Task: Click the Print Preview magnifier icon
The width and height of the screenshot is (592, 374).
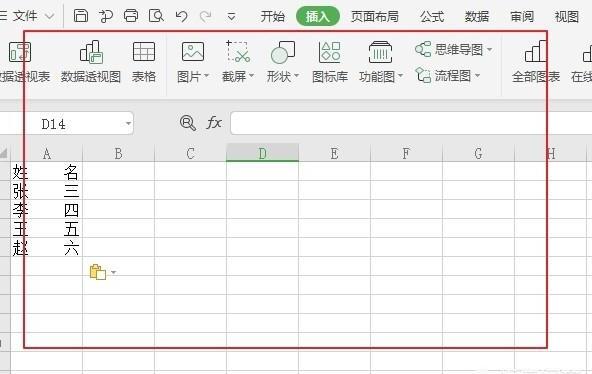Action: pyautogui.click(x=156, y=16)
